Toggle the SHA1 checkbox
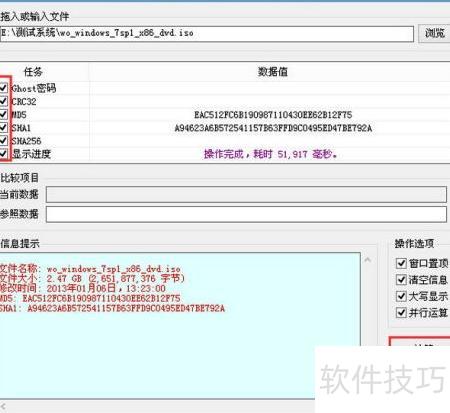450x413 pixels. pyautogui.click(x=4, y=127)
